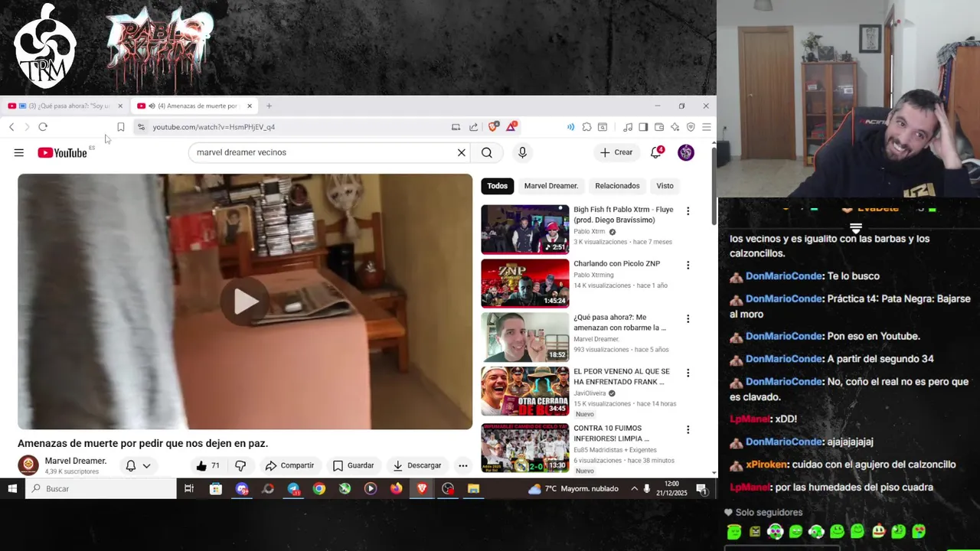This screenshot has width=980, height=551.
Task: Click the Windows taskbar Buscar search box
Action: click(x=102, y=488)
